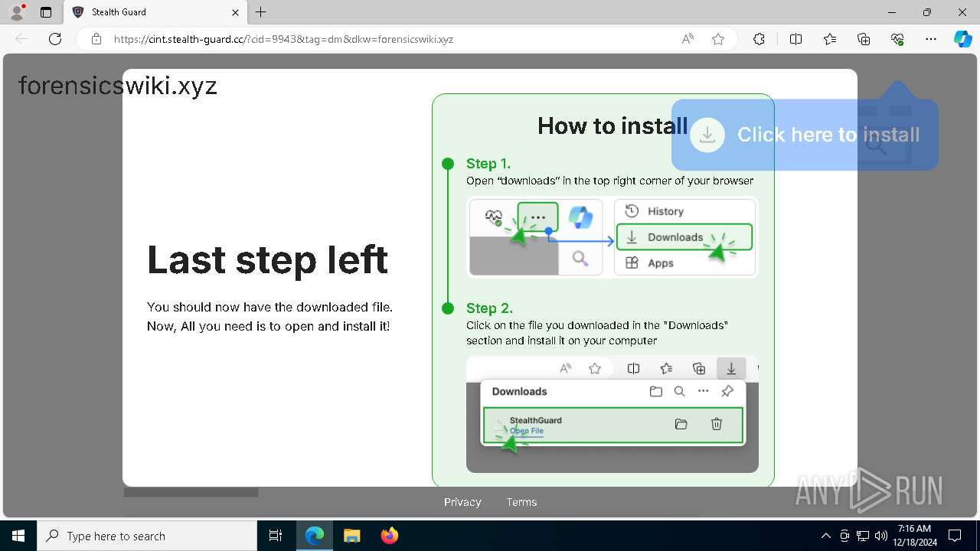Open the Terms link

(521, 502)
